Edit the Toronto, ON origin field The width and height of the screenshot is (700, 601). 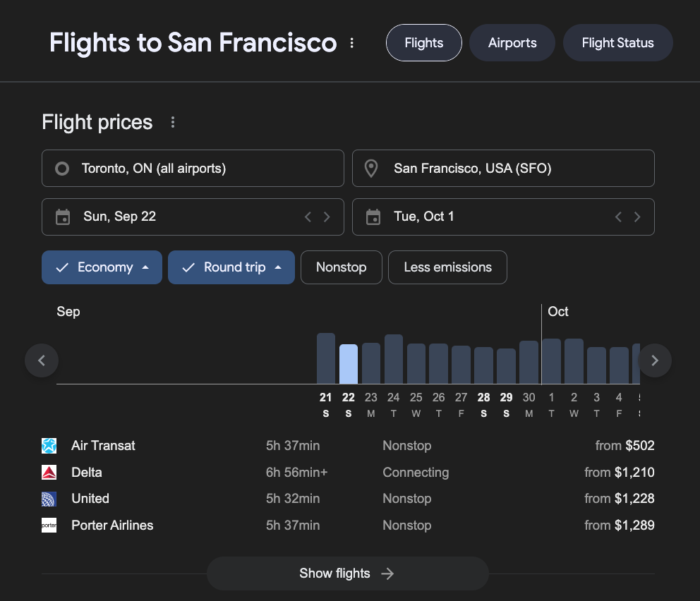tap(193, 168)
